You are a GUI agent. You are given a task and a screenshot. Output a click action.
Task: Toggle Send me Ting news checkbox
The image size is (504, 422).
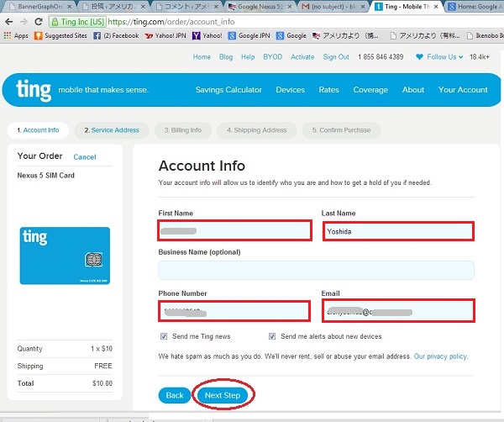point(164,336)
